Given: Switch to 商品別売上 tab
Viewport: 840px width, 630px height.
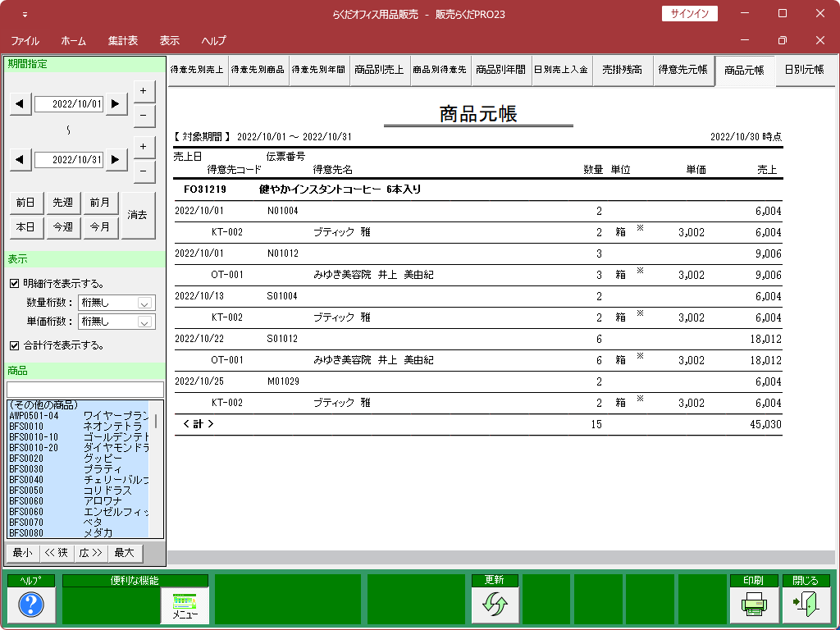Looking at the screenshot, I should point(379,70).
